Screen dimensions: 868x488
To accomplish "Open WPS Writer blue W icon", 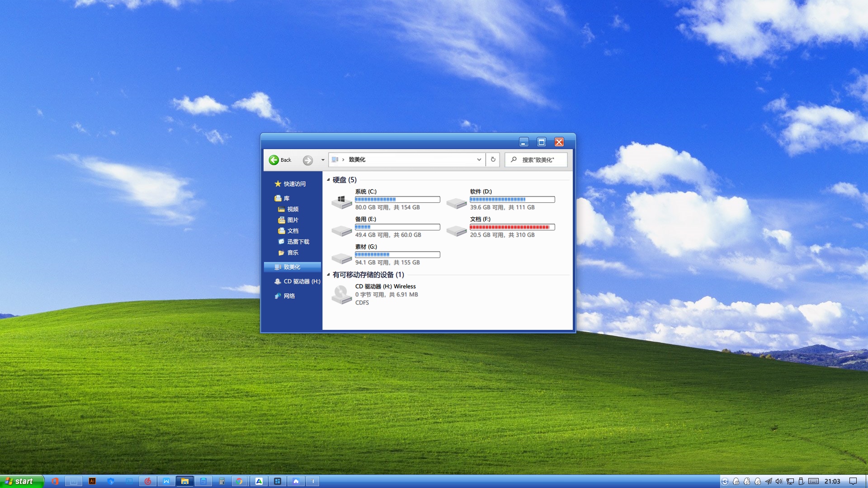I will 166,481.
